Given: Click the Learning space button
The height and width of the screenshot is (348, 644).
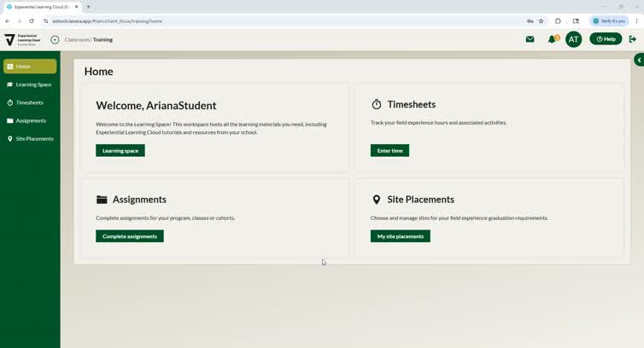Looking at the screenshot, I should (120, 151).
